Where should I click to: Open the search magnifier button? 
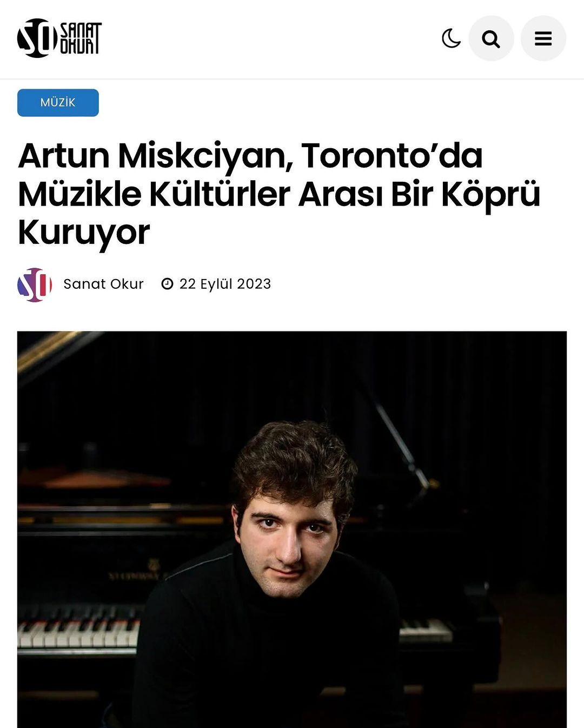tap(491, 38)
